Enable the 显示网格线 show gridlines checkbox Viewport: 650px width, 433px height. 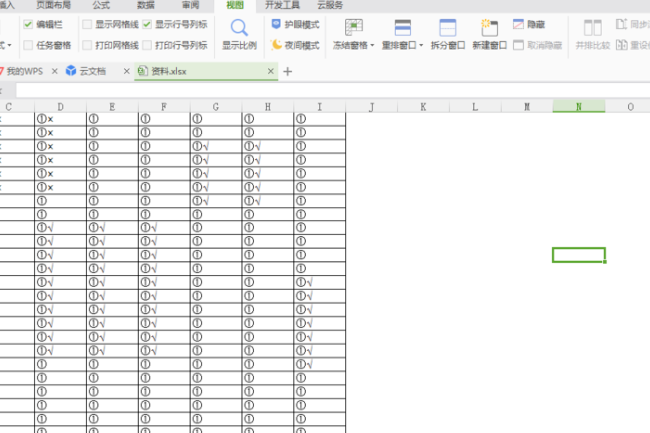pos(87,24)
